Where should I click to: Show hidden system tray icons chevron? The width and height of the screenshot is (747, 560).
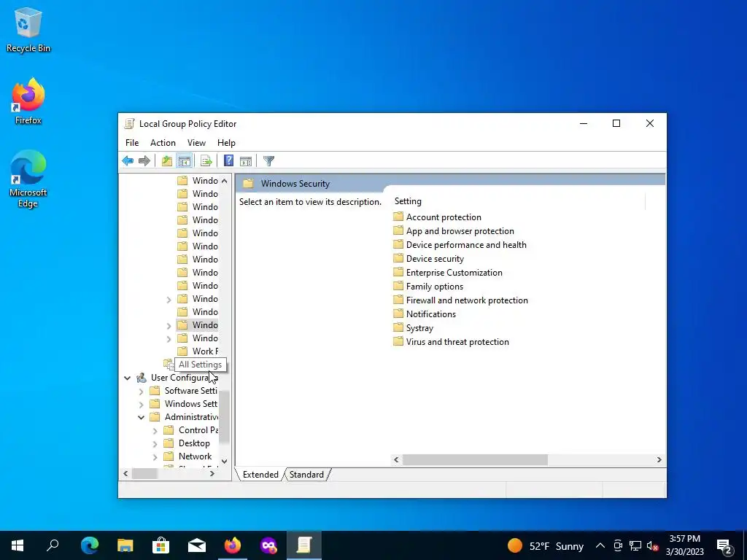600,545
